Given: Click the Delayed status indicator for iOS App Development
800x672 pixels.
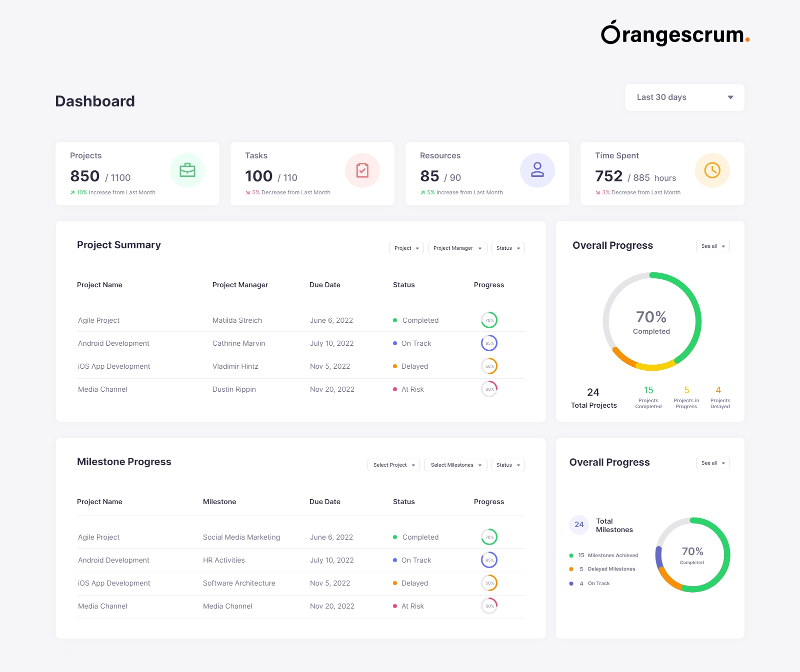Looking at the screenshot, I should click(395, 366).
